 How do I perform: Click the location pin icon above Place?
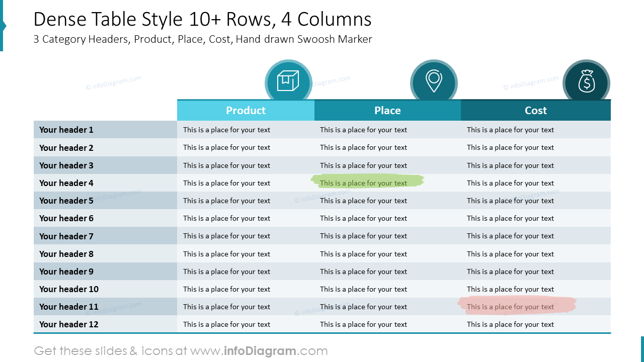click(434, 81)
